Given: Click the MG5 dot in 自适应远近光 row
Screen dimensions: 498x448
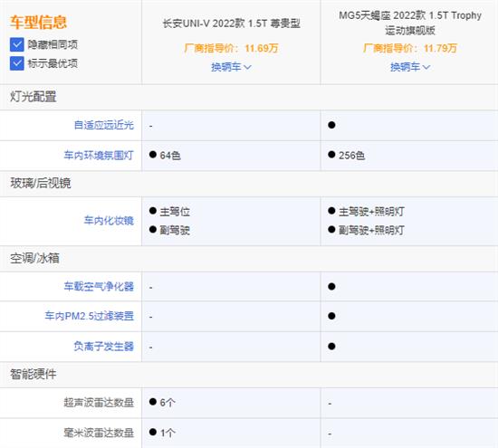Looking at the screenshot, I should [x=331, y=125].
